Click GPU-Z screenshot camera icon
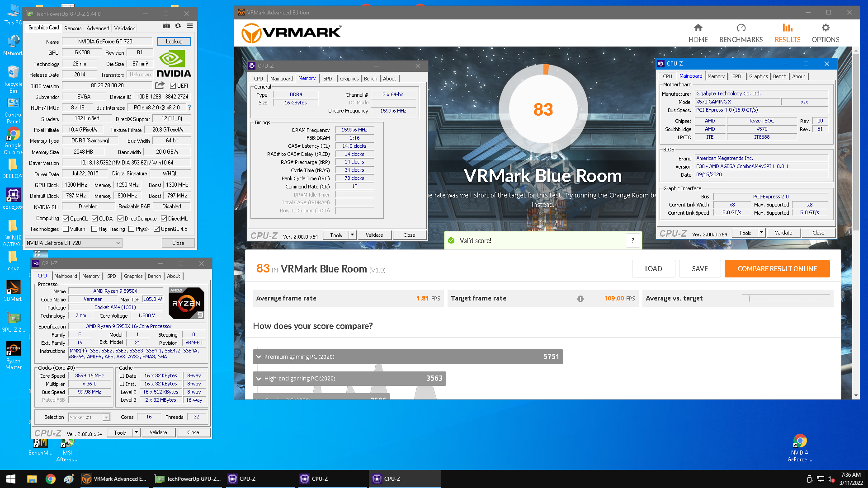This screenshot has height=488, width=868. 166,26
